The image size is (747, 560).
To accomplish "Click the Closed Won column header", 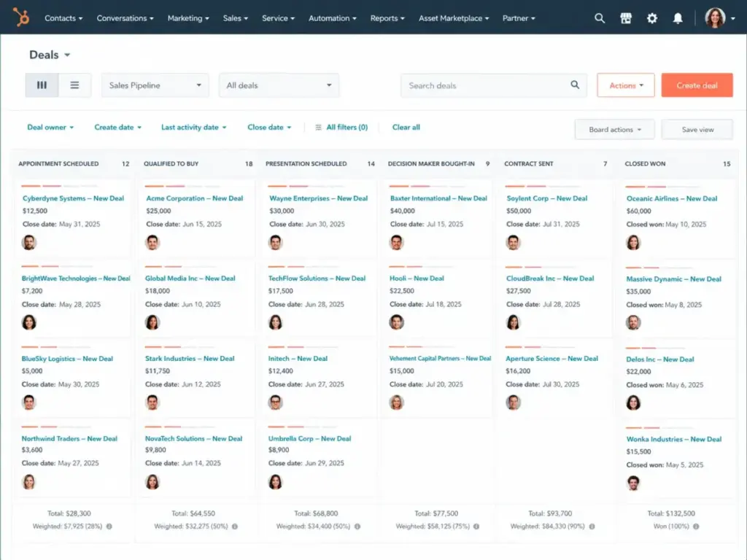I will pos(645,163).
